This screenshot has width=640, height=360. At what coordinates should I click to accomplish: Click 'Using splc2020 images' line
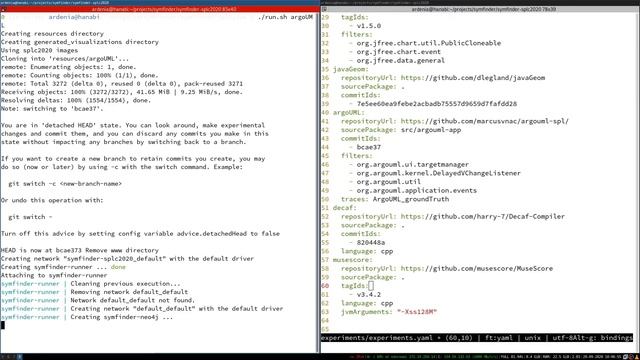point(39,51)
